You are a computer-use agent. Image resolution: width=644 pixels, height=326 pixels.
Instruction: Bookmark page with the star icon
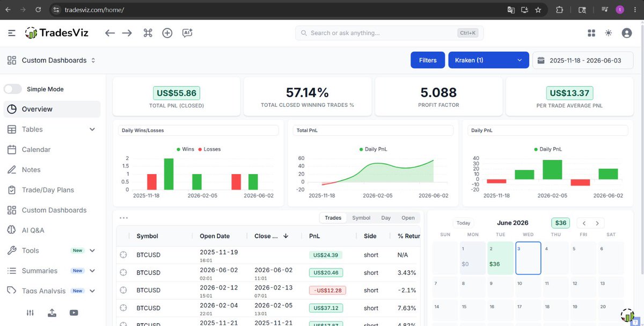[538, 10]
